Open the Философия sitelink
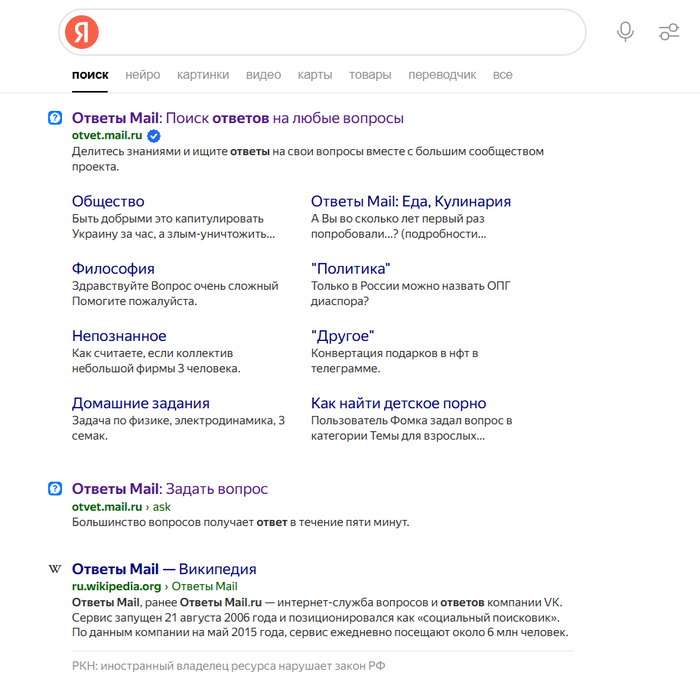The width and height of the screenshot is (700, 682). point(113,268)
